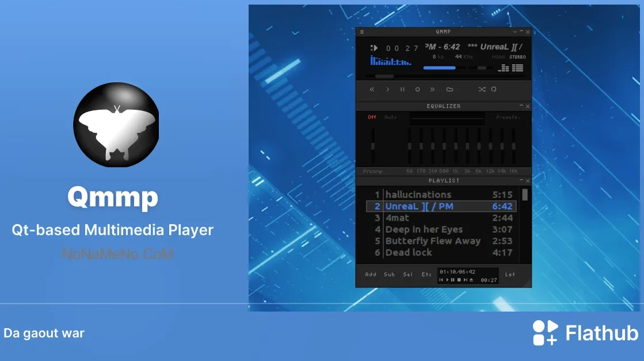
Task: Open the playlist Lst menu
Action: (x=510, y=275)
